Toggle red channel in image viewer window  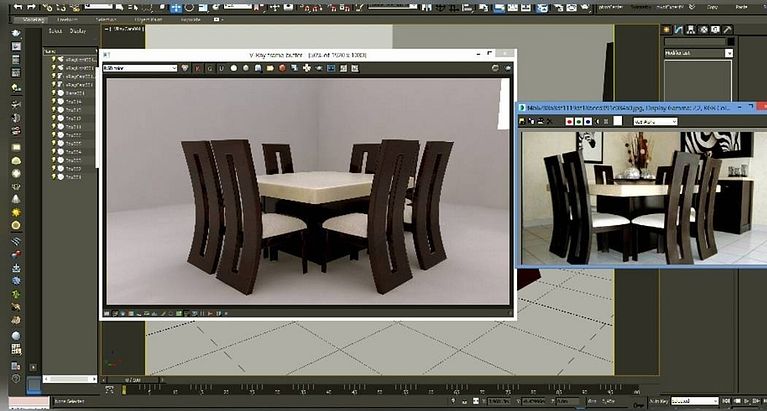(569, 121)
